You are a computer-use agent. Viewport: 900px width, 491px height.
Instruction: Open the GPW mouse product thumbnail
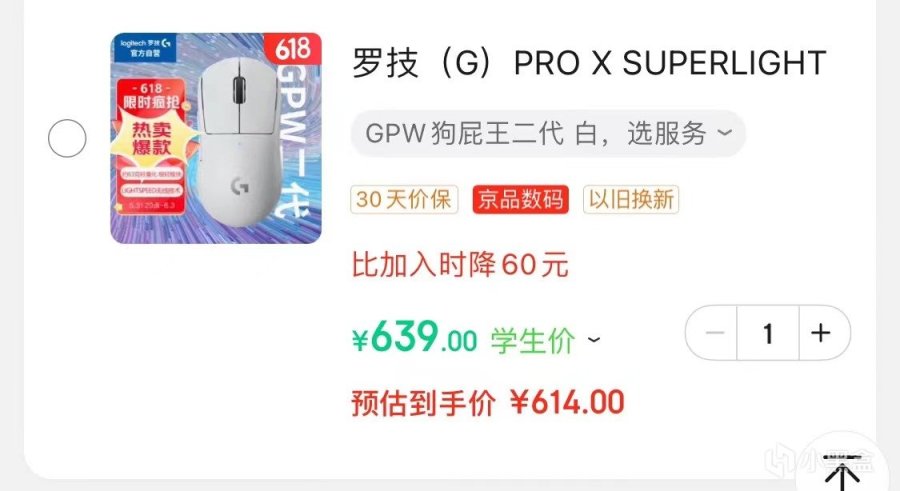[216, 138]
